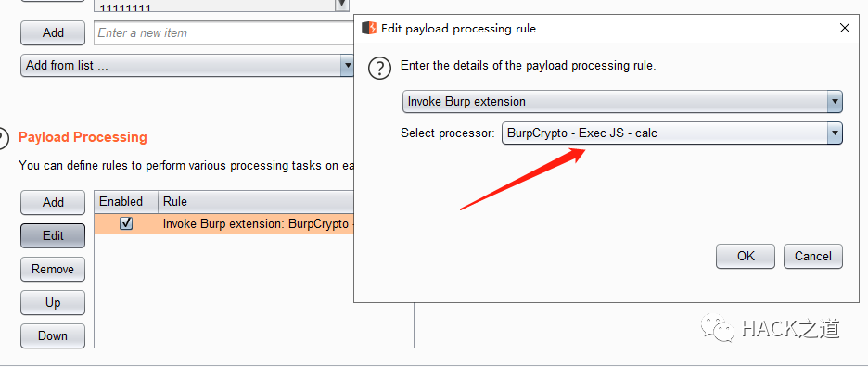Close the Edit payload processing rule dialog
The height and width of the screenshot is (367, 868).
click(x=844, y=28)
